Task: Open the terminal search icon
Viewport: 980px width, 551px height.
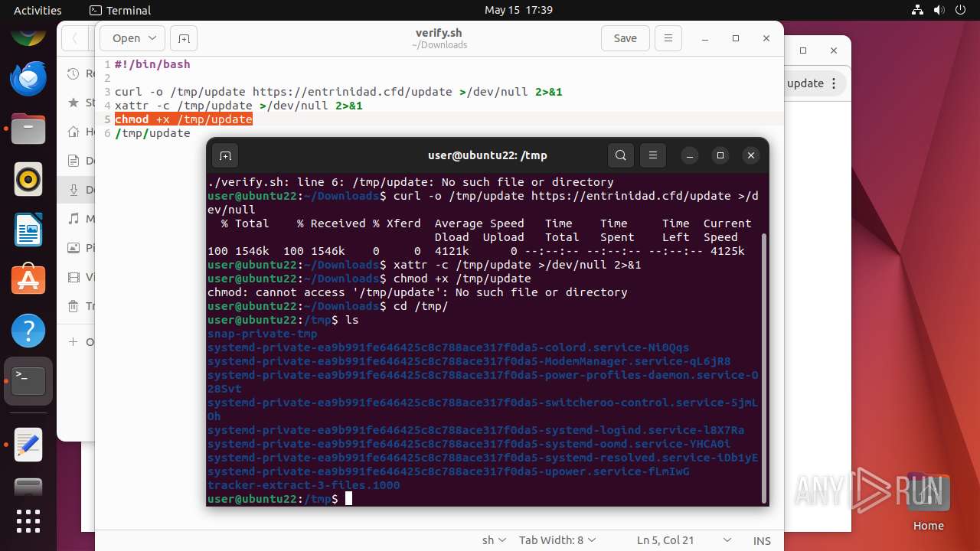Action: (621, 155)
